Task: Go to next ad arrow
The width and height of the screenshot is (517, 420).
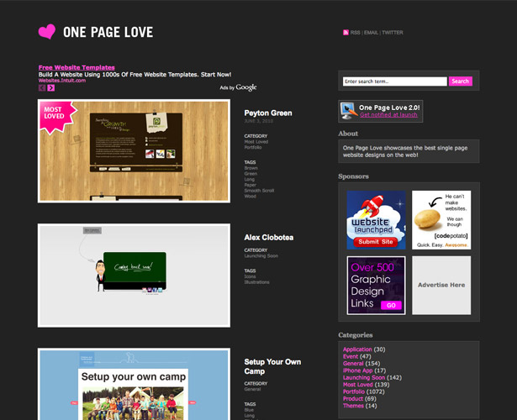Action: point(51,87)
